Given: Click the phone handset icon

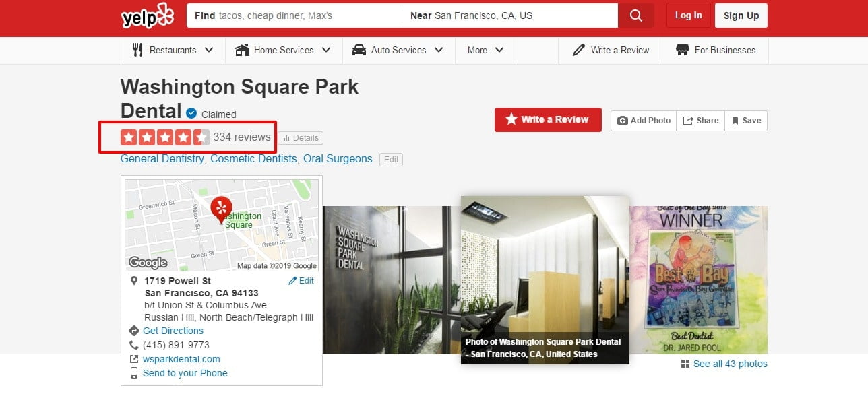Looking at the screenshot, I should pos(134,345).
